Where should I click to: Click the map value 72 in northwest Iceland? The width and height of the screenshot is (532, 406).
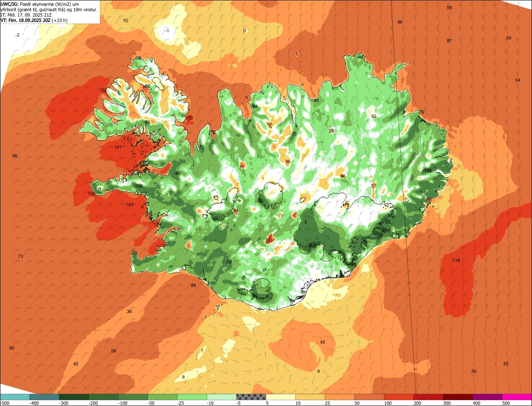click(202, 147)
